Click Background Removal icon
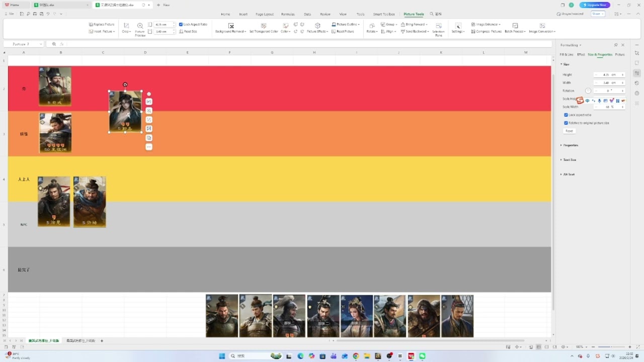The width and height of the screenshot is (644, 362). [231, 26]
